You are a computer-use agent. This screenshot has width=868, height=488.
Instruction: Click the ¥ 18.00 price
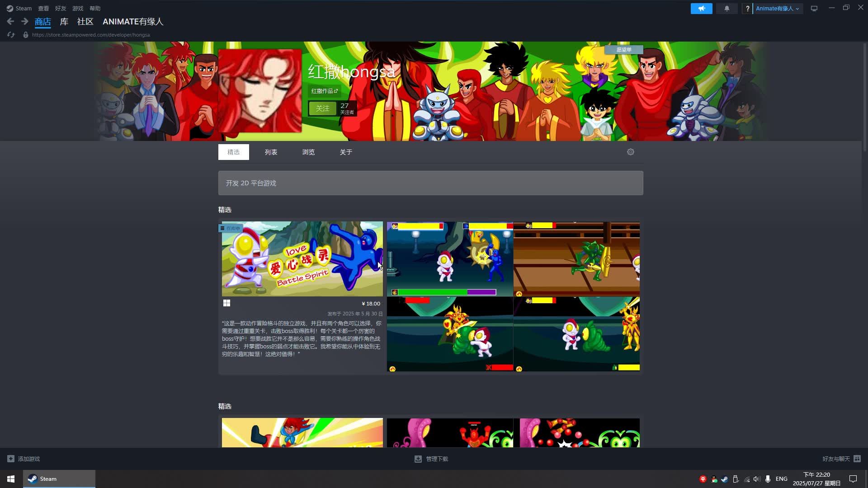click(x=371, y=304)
